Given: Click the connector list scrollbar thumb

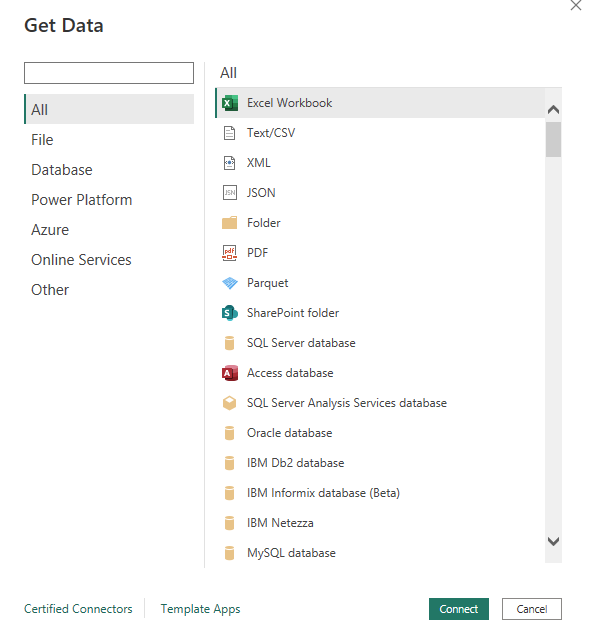Looking at the screenshot, I should click(x=553, y=139).
